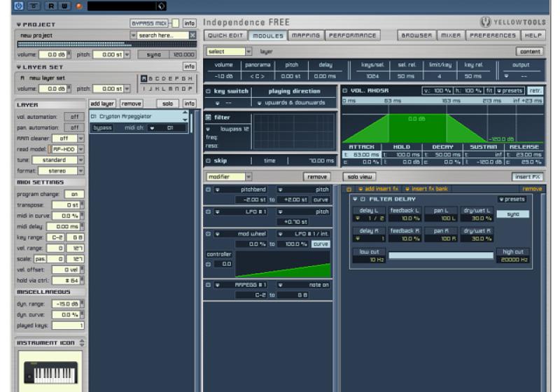Click the orange record indicator in the top bar

78,6
